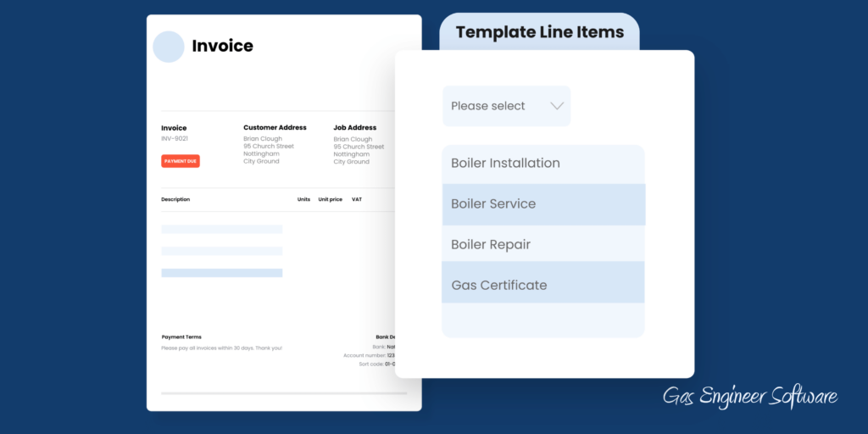Select the third highlighted line item row

(x=222, y=273)
